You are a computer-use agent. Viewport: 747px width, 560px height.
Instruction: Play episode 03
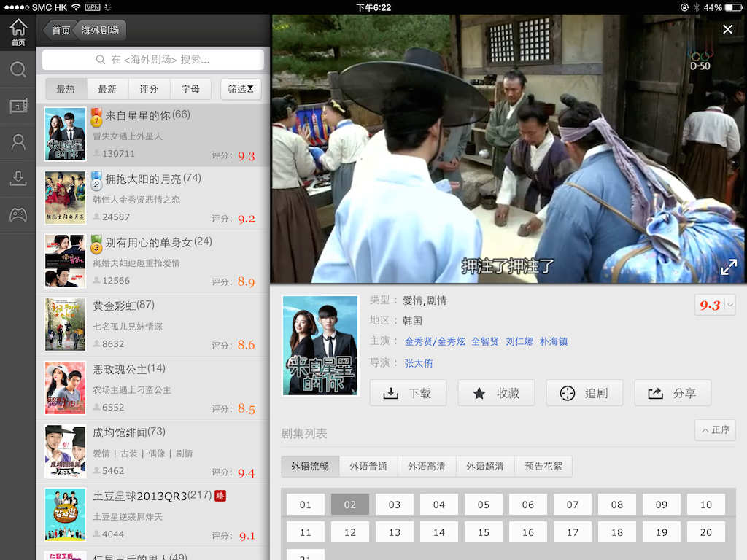coord(395,505)
